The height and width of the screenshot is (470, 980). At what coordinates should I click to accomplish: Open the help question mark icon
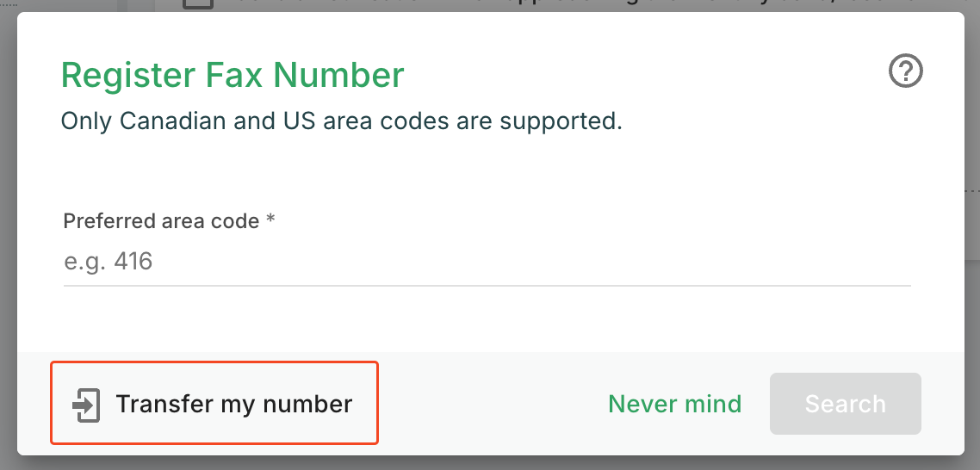click(905, 71)
